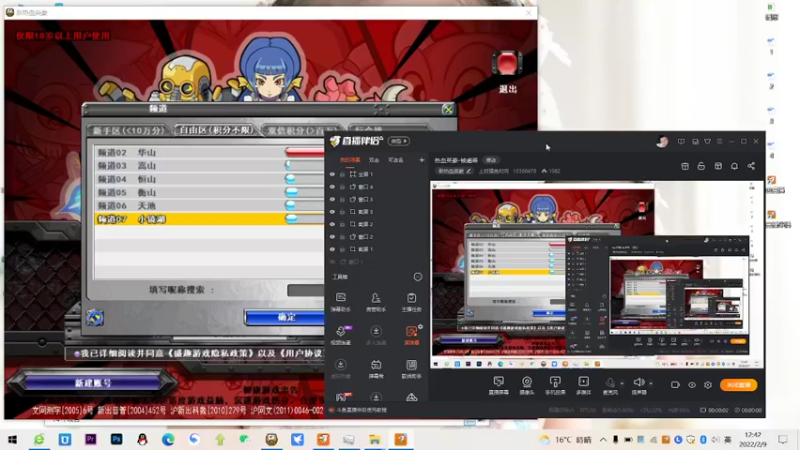Open the Windows Start menu
Image resolution: width=800 pixels, height=450 pixels.
[13, 439]
